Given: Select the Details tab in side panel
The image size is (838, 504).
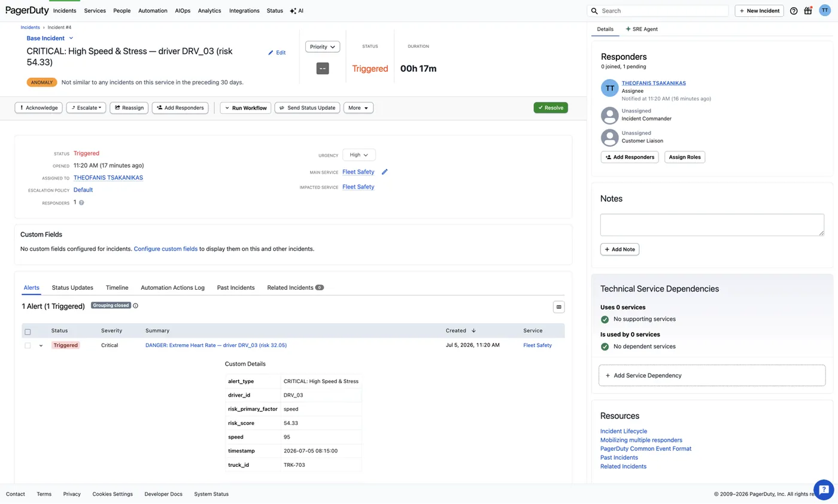Looking at the screenshot, I should [x=605, y=29].
